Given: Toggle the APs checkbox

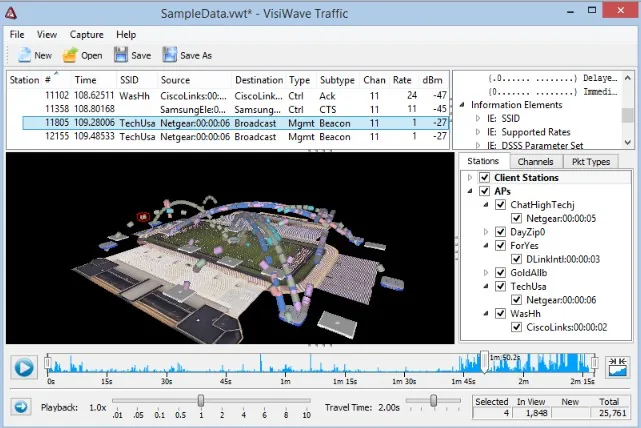Looking at the screenshot, I should point(484,191).
